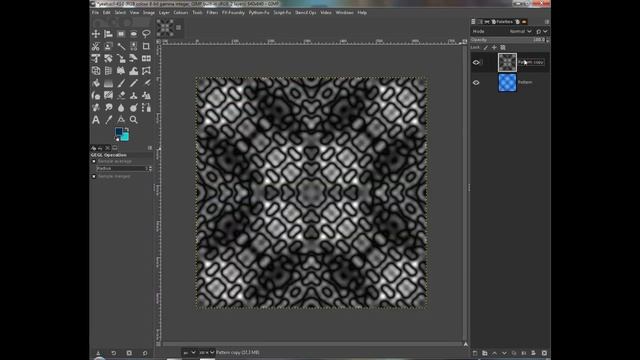Click the delete layer icon in Layers panel
Viewport: 640px width, 360px height.
(544, 353)
